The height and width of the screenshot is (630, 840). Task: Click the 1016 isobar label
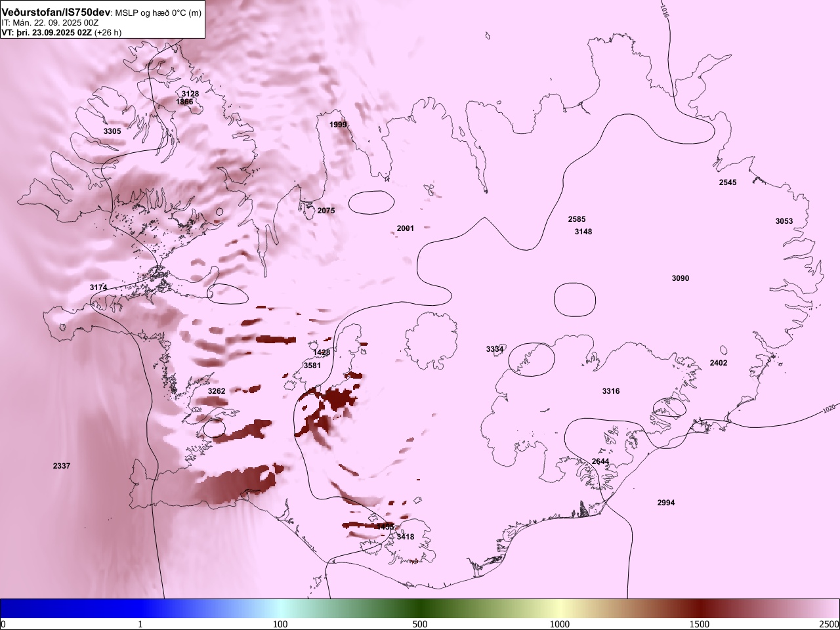[665, 10]
